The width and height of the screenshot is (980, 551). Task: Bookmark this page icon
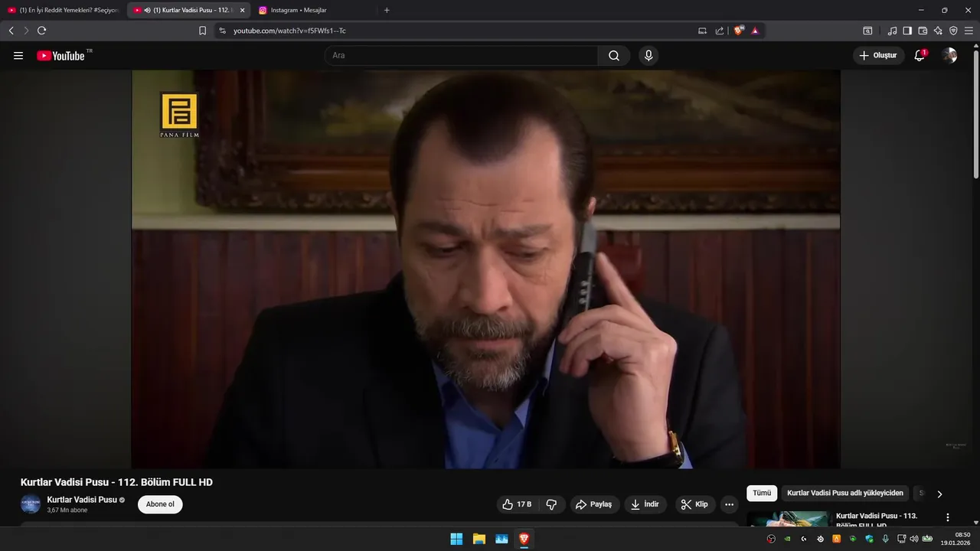[x=202, y=31]
